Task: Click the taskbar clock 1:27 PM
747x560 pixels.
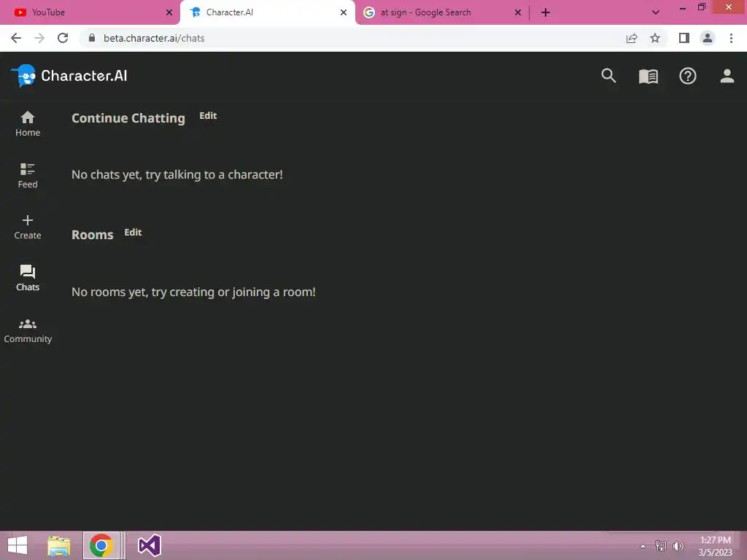Action: (x=715, y=546)
